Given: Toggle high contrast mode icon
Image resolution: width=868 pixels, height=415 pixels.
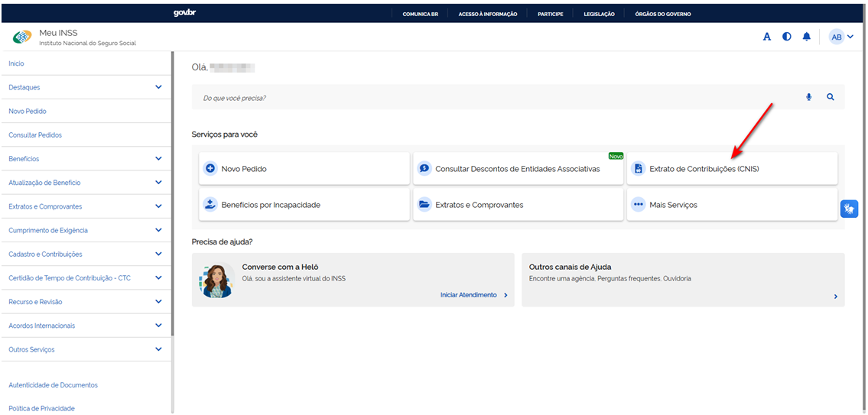Looking at the screenshot, I should coord(787,37).
